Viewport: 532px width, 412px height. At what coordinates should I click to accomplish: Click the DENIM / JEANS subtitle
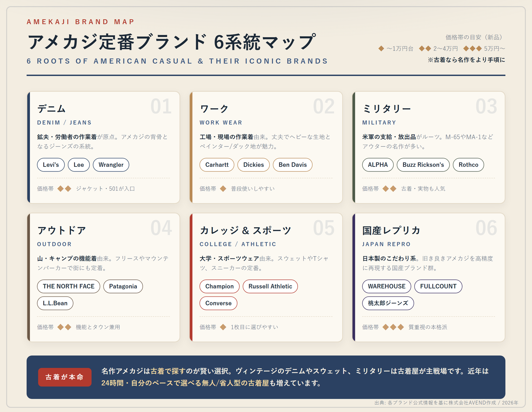click(64, 123)
